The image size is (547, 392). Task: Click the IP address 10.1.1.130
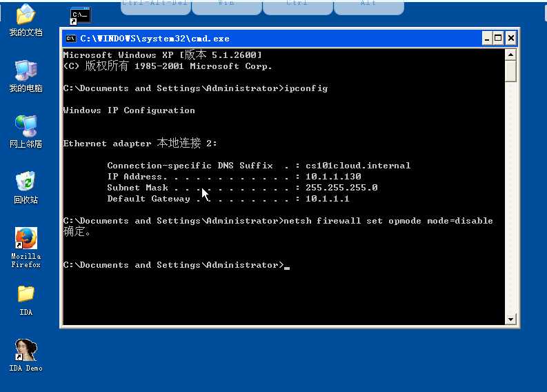pos(333,177)
